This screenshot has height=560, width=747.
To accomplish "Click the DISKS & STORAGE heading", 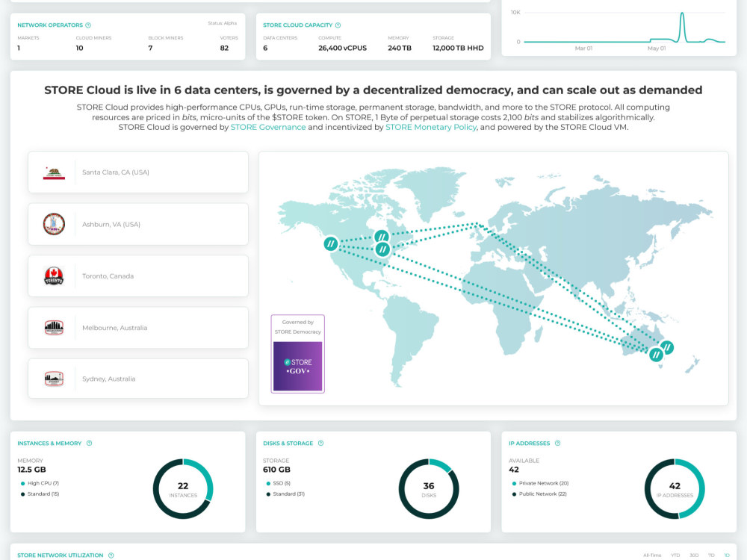I will (288, 444).
